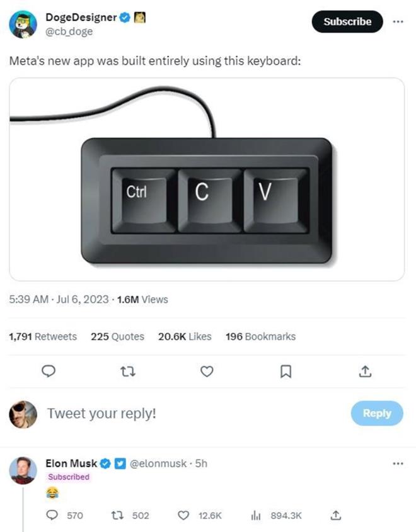Image resolution: width=416 pixels, height=532 pixels.
Task: Open DogeDesigner profile avatar
Action: click(x=23, y=24)
